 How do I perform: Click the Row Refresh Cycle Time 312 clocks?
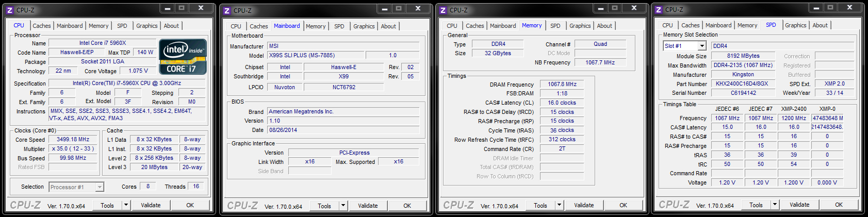pyautogui.click(x=562, y=140)
